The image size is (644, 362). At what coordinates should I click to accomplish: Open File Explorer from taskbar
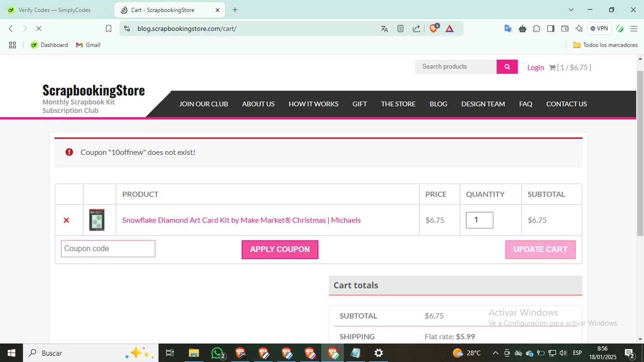pos(194,353)
